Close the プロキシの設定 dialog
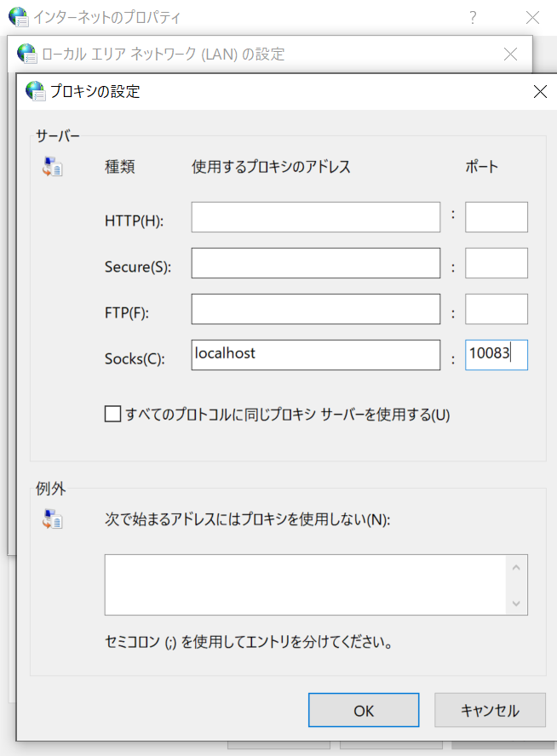 [x=540, y=91]
